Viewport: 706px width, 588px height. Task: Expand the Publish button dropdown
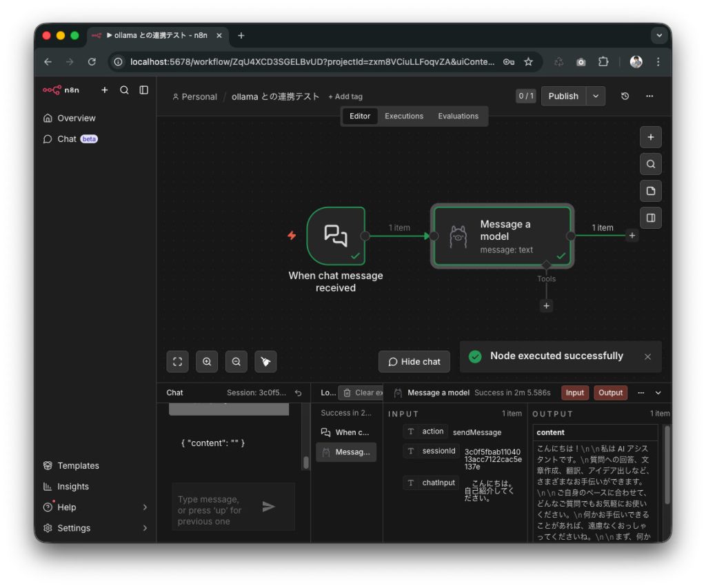coord(596,96)
